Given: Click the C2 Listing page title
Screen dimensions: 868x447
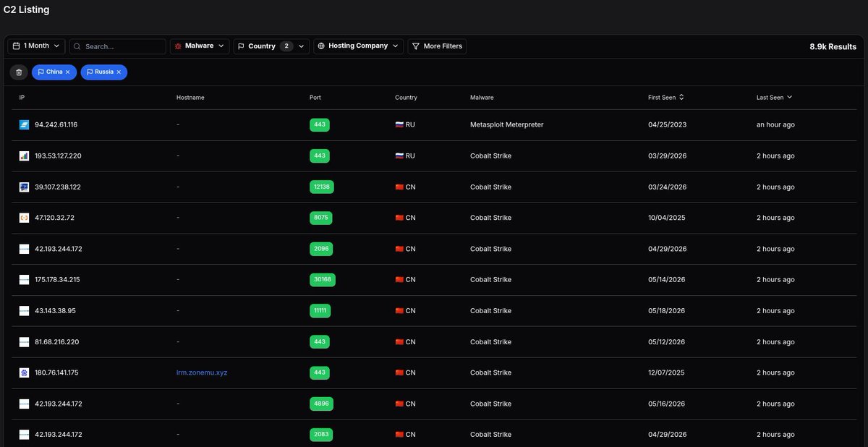Looking at the screenshot, I should (x=26, y=10).
